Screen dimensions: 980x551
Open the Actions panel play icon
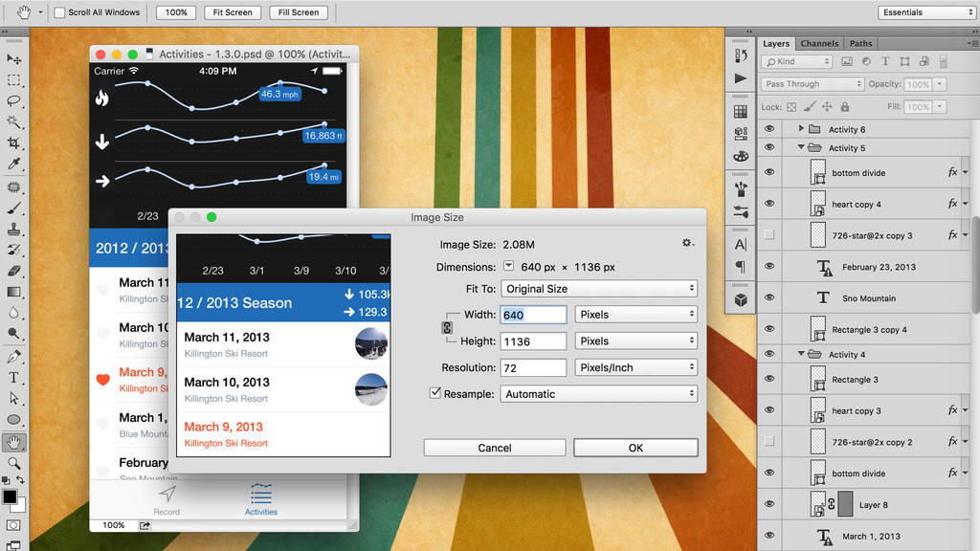click(741, 78)
